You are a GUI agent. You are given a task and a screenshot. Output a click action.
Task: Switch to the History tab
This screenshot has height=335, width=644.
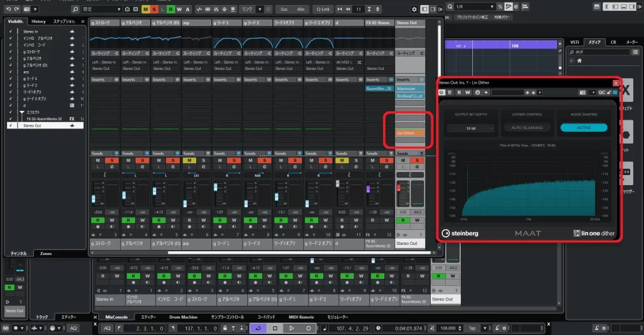pos(38,21)
